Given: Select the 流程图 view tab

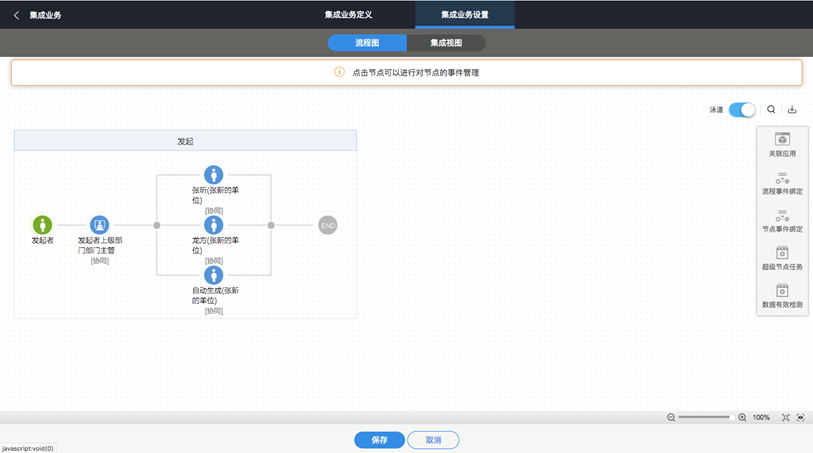Looking at the screenshot, I should [367, 43].
